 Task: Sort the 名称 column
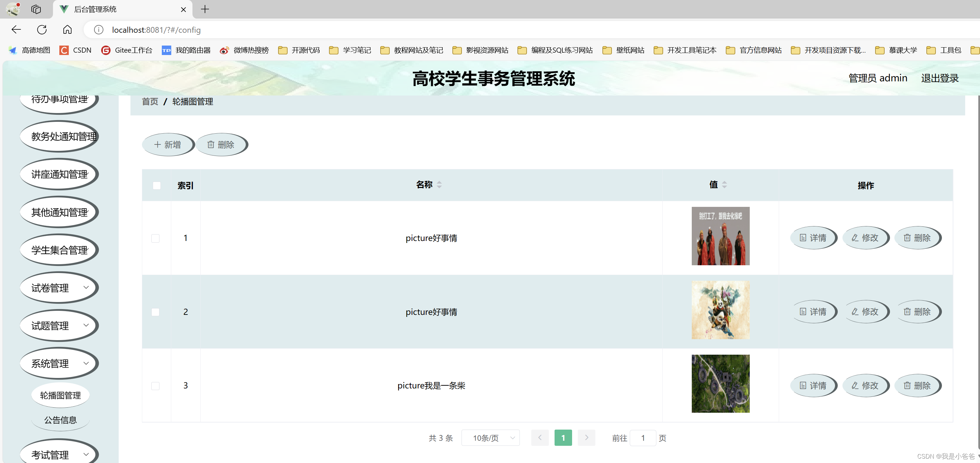439,185
